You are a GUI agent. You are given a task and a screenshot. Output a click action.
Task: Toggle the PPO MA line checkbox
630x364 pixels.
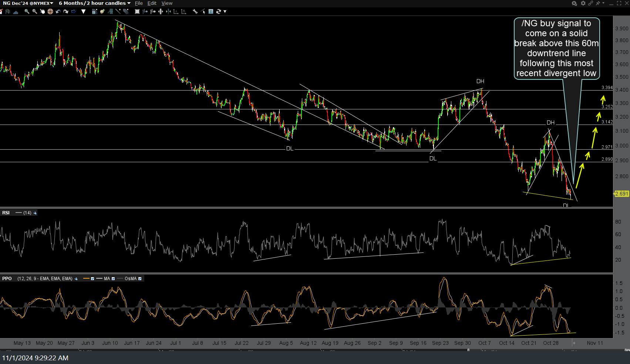tap(113, 279)
